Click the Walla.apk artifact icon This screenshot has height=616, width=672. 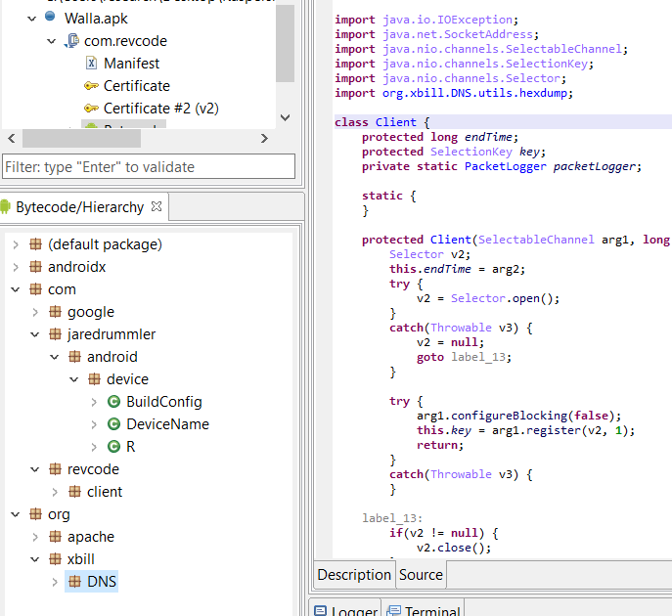(50, 17)
